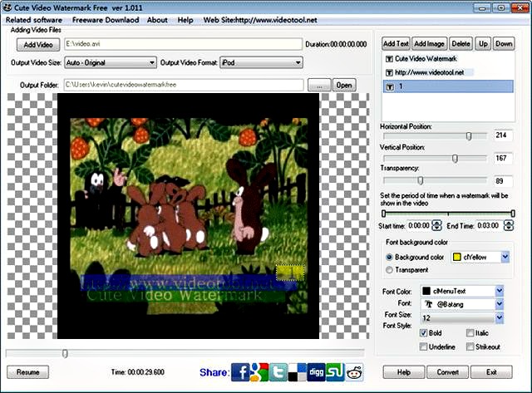Share via Google icon
This screenshot has height=393, width=532.
259,372
